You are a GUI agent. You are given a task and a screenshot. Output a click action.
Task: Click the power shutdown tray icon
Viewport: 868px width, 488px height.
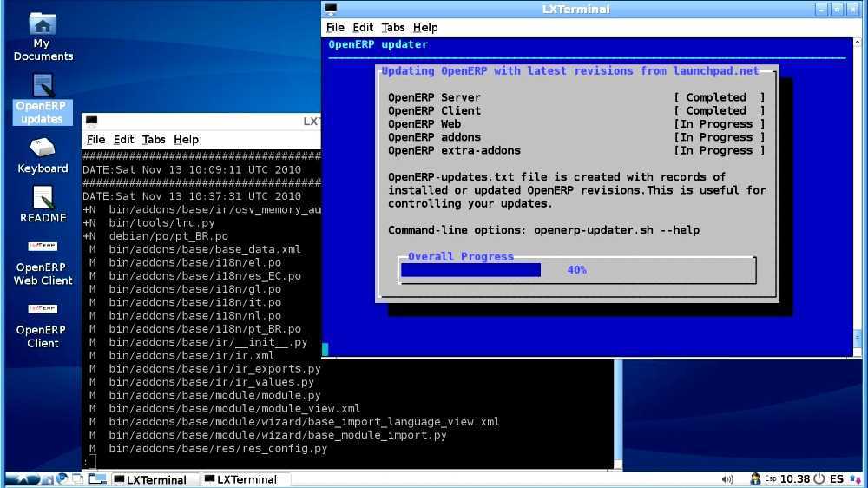click(819, 478)
